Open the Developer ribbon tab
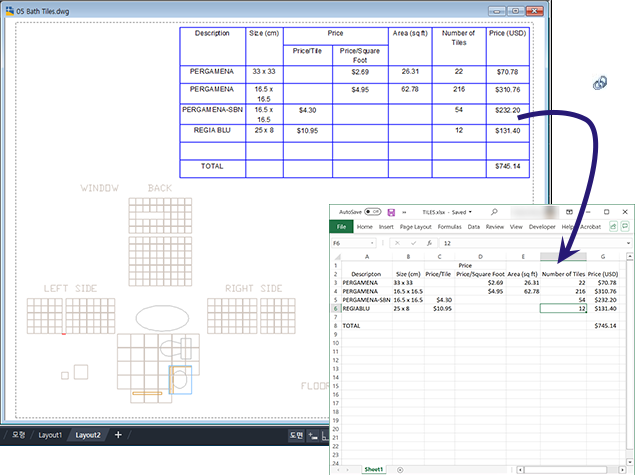 (x=542, y=227)
